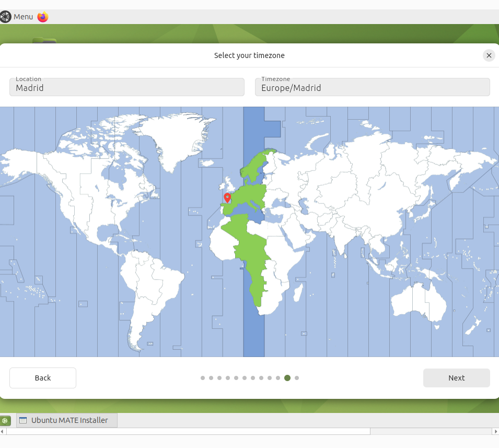Click the "Select your timezone" heading
The image size is (499, 448).
pos(249,55)
